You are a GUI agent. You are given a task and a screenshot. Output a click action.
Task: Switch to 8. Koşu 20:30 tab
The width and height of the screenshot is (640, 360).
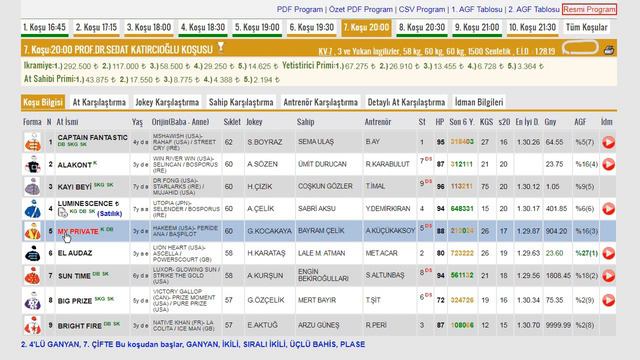click(422, 27)
